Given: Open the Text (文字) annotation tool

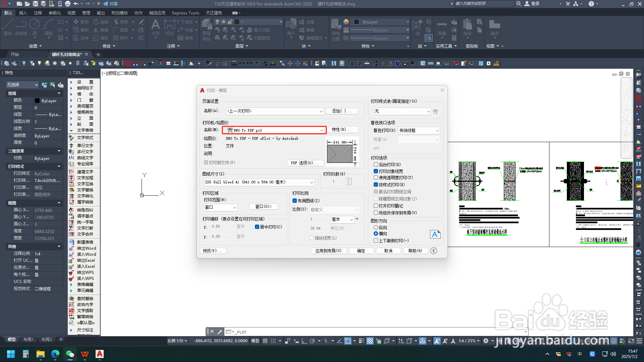Looking at the screenshot, I should [x=155, y=27].
